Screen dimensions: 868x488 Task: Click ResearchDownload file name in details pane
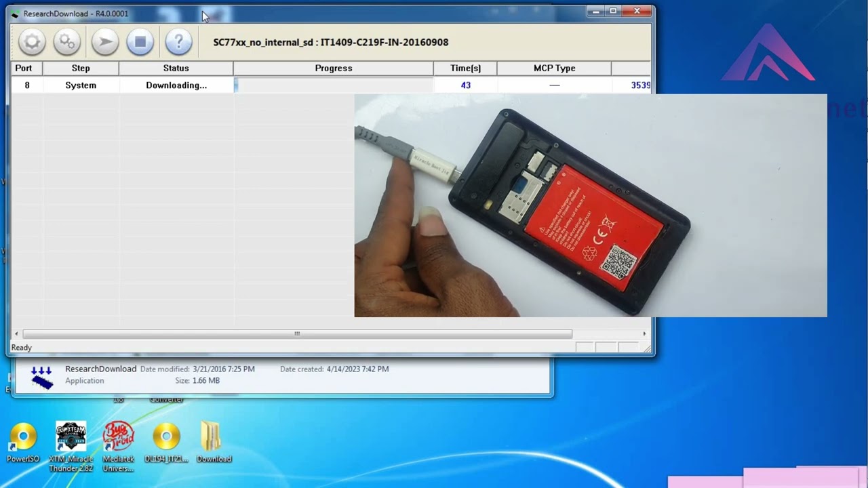tap(100, 369)
